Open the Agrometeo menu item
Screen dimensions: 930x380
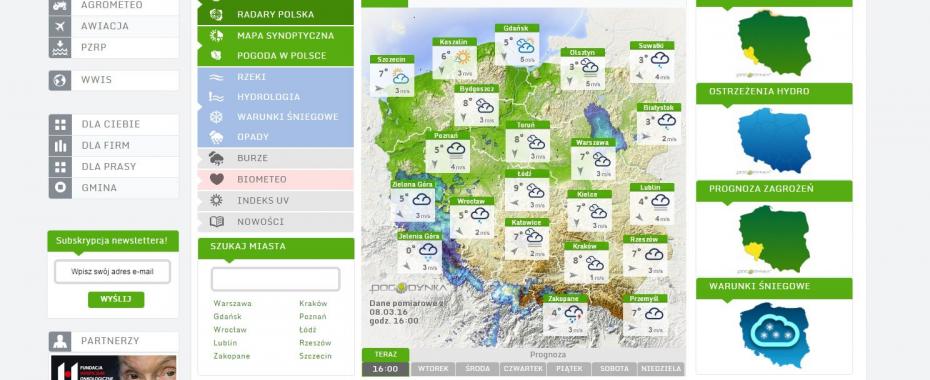click(114, 6)
